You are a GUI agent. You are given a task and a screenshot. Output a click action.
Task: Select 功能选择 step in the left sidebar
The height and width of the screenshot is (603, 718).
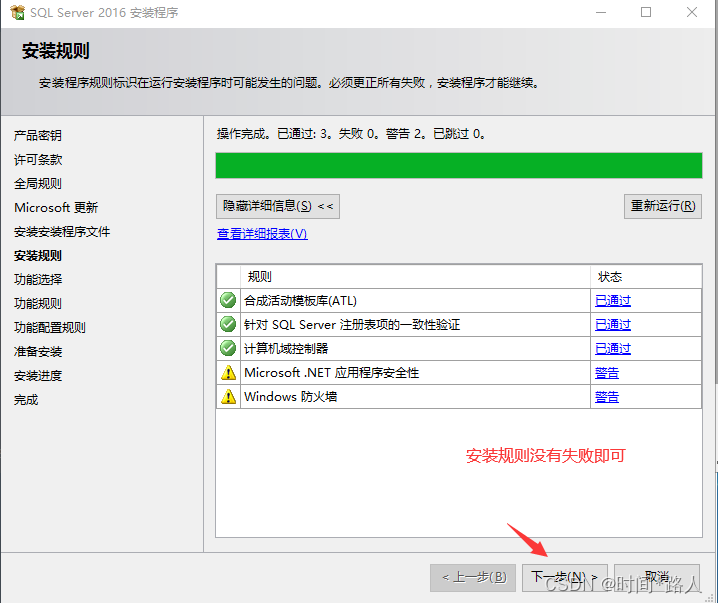38,280
